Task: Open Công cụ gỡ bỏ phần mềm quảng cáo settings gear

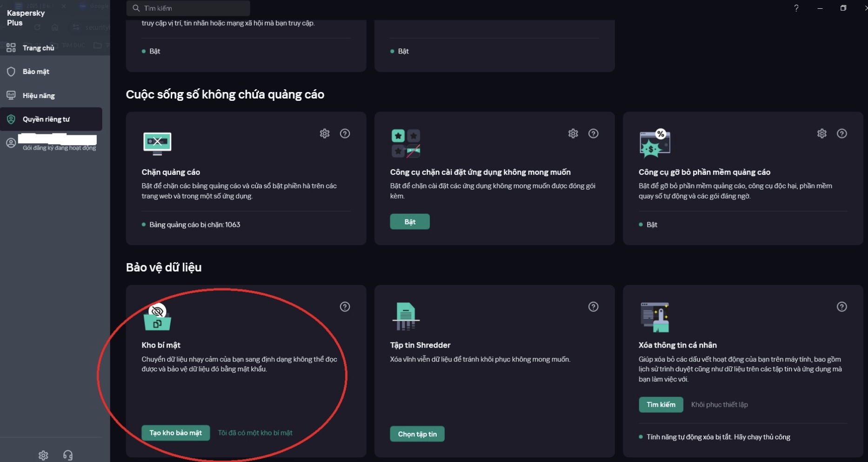Action: [822, 133]
